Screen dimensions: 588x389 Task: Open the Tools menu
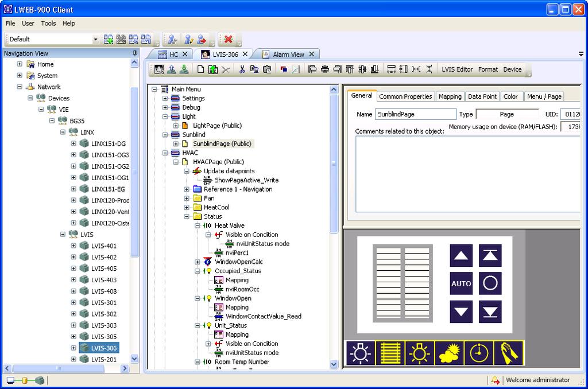click(x=48, y=23)
